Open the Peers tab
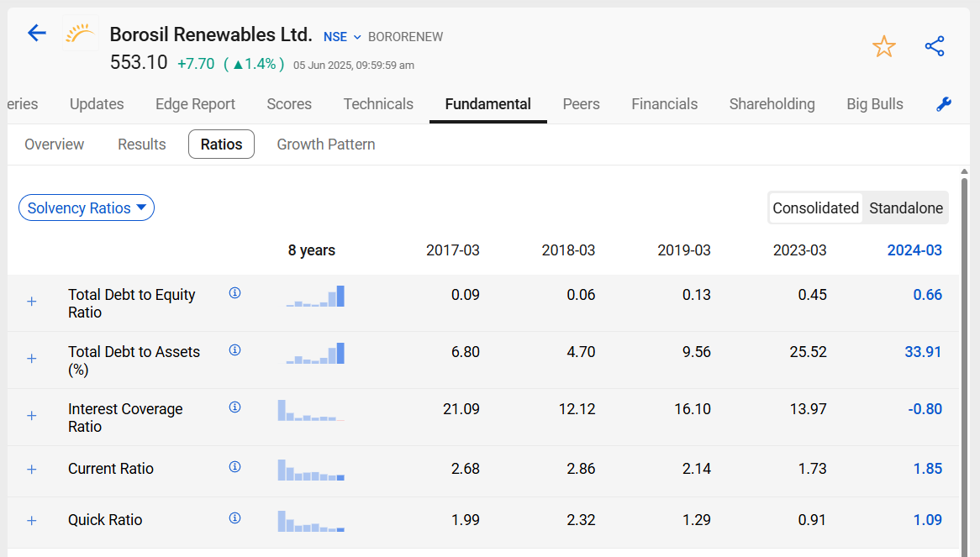Viewport: 980px width, 557px height. [582, 104]
